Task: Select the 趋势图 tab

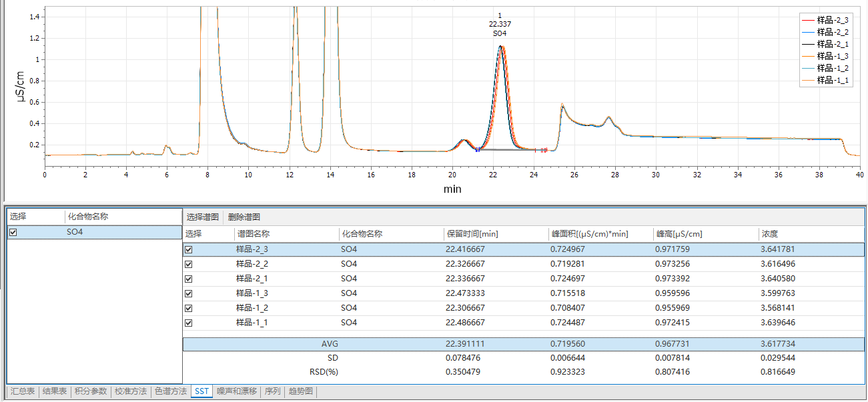Action: tap(300, 391)
